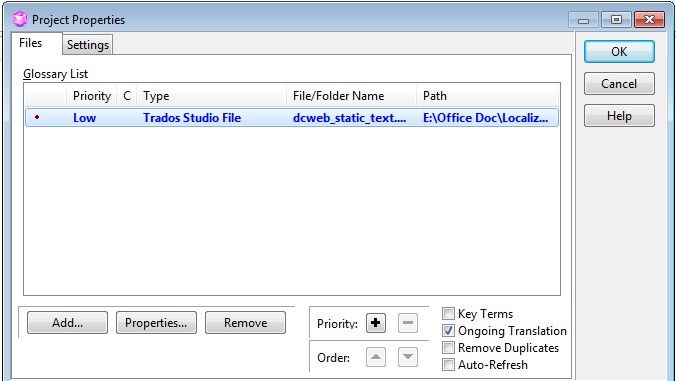The height and width of the screenshot is (381, 676).
Task: Select the 'Low' priority cell
Action: pos(84,118)
